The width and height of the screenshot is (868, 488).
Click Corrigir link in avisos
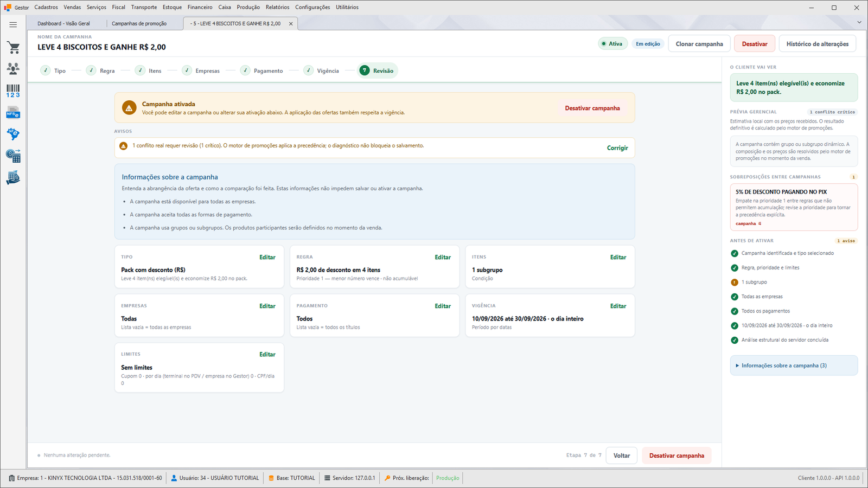point(617,148)
